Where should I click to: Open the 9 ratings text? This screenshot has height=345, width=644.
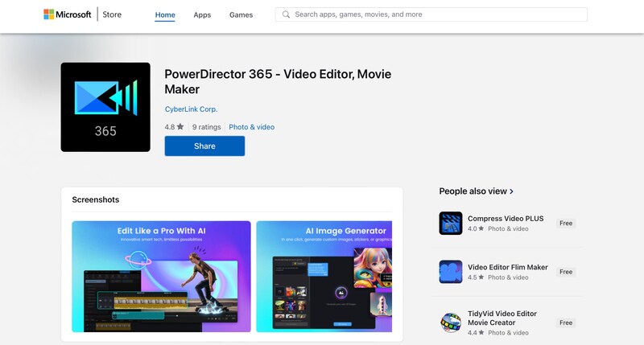coord(207,127)
